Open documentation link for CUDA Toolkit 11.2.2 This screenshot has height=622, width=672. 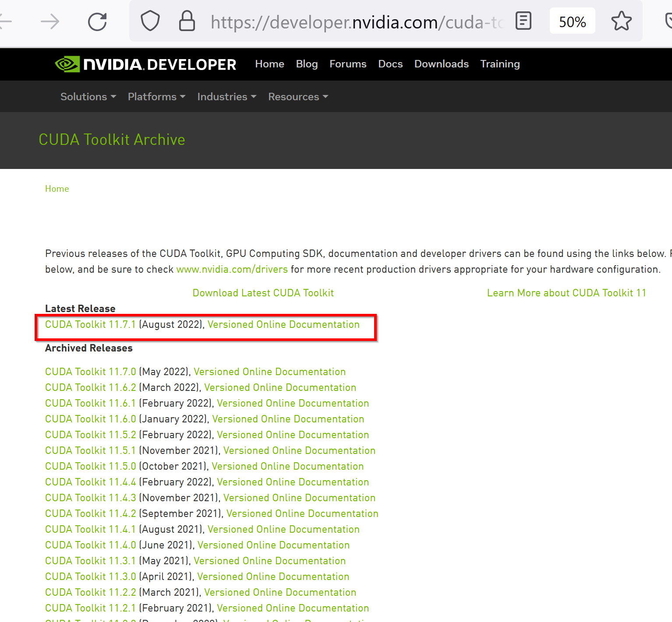[x=280, y=592]
